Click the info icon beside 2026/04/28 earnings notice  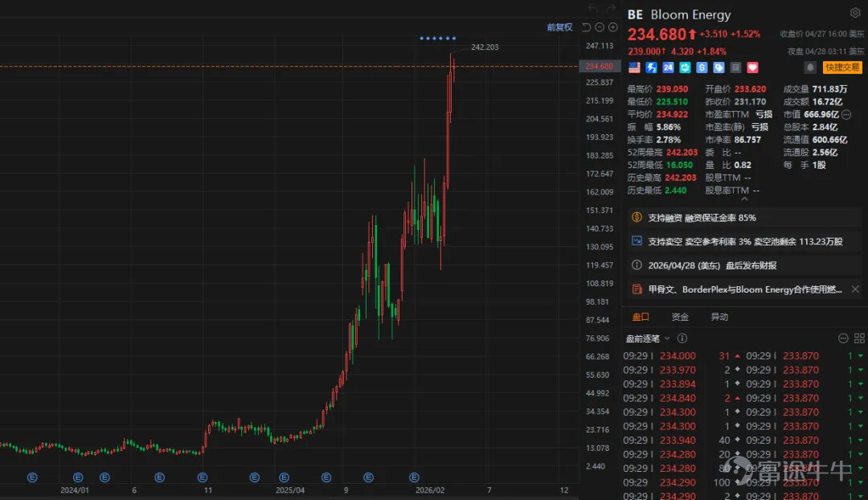point(637,265)
